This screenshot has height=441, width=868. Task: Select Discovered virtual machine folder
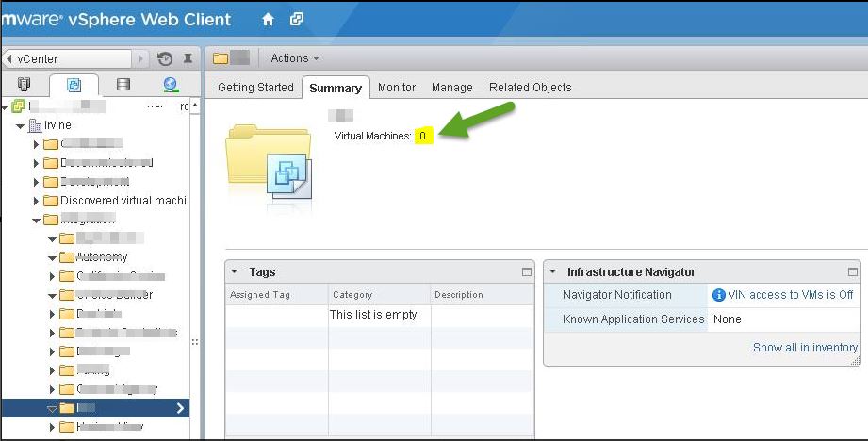pyautogui.click(x=123, y=201)
